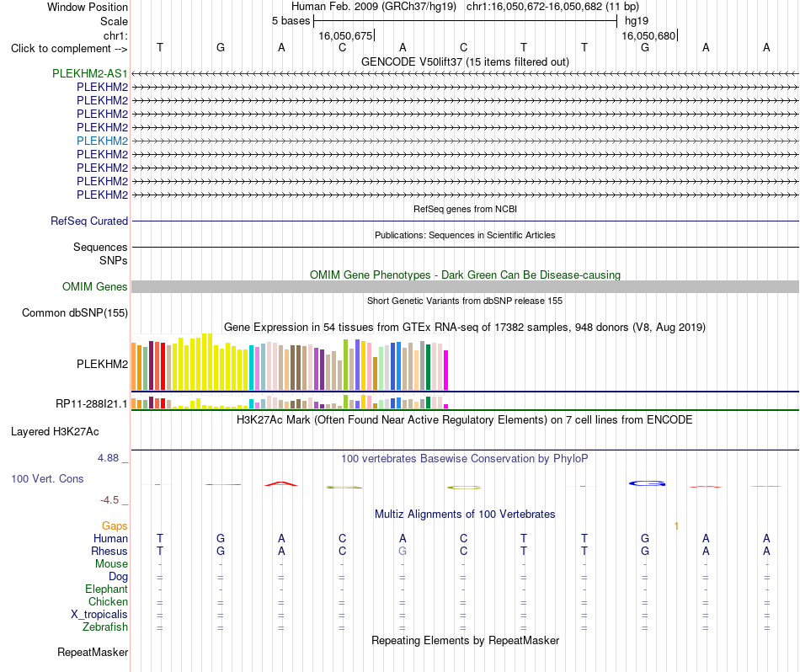Click the Sequences track label

pyautogui.click(x=100, y=247)
